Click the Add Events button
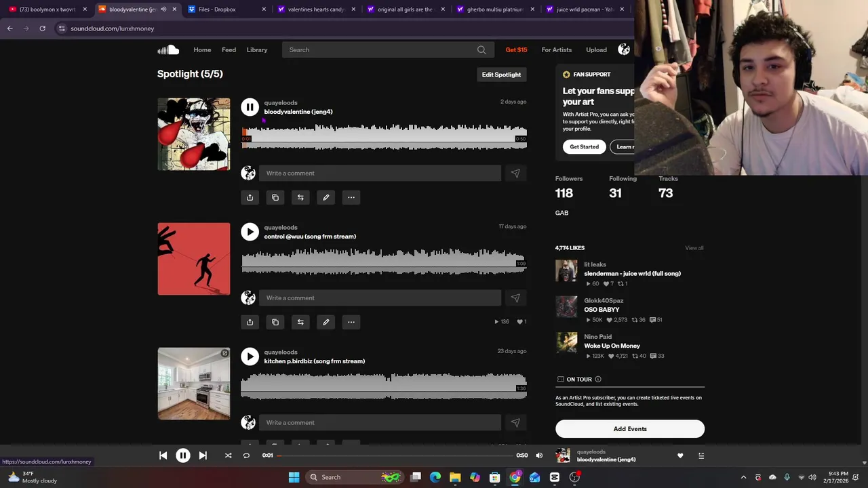This screenshot has height=488, width=868. coord(630,429)
